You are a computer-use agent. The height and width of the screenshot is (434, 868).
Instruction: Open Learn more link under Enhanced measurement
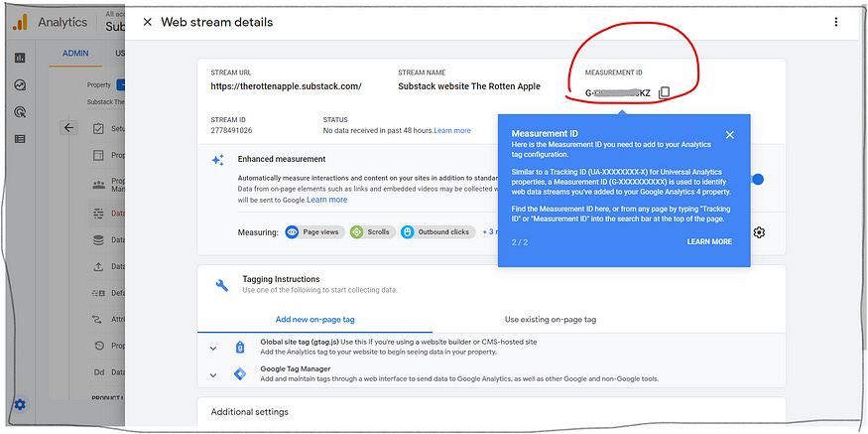(327, 200)
